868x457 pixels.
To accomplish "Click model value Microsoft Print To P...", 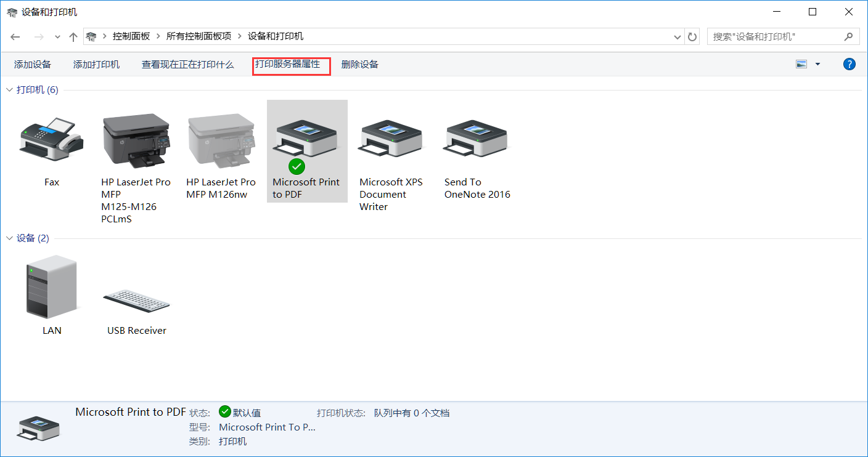I will pyautogui.click(x=268, y=427).
